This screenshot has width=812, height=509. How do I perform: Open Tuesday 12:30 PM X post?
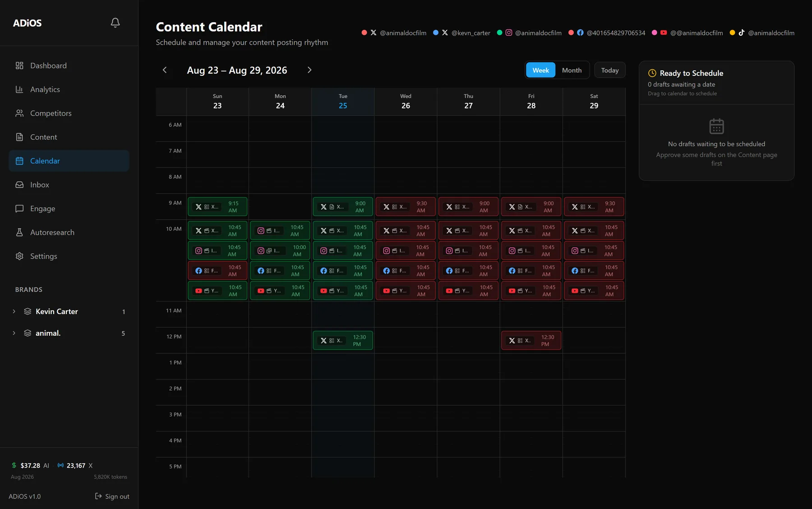[x=343, y=341]
